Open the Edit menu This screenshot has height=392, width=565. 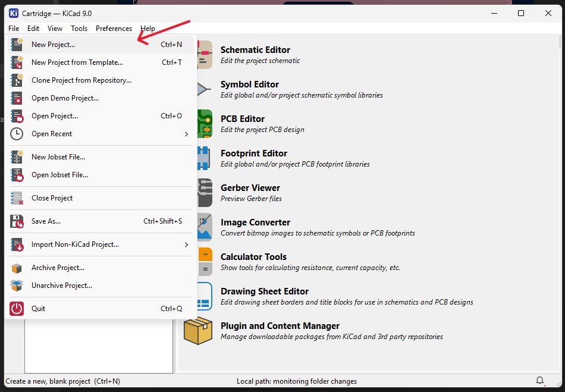(33, 29)
